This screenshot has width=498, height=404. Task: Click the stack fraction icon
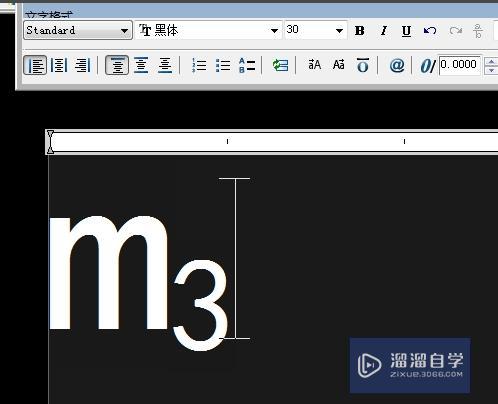pos(478,31)
